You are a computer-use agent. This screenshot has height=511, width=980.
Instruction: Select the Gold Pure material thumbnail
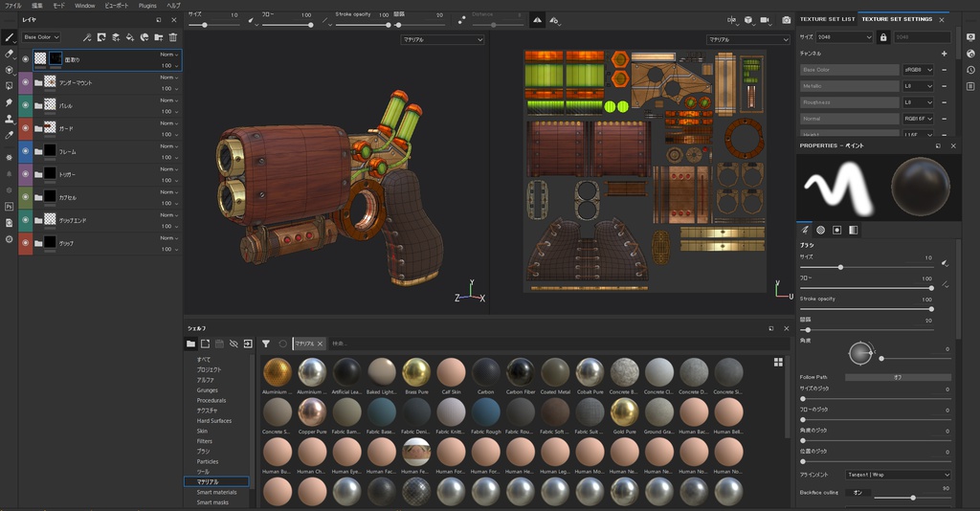pyautogui.click(x=625, y=411)
